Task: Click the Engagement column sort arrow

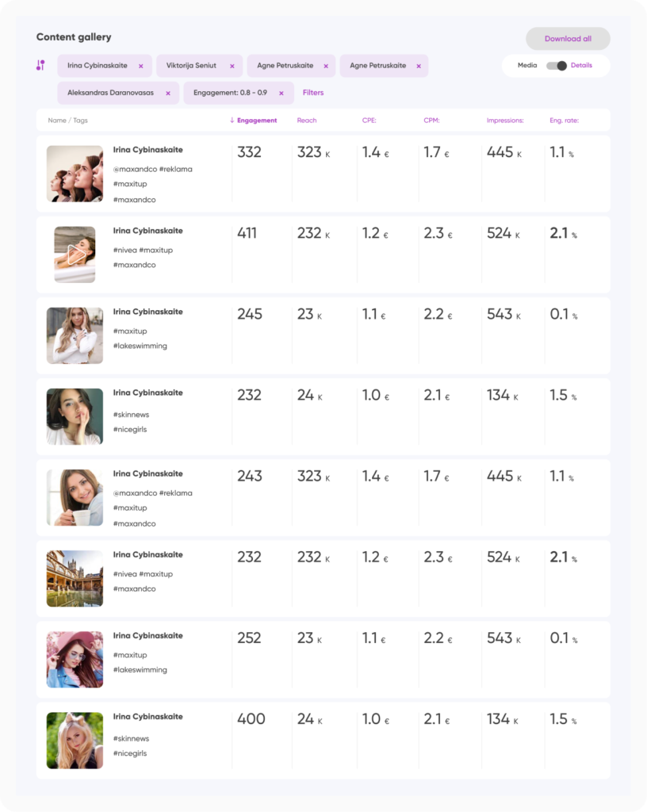Action: tap(232, 121)
